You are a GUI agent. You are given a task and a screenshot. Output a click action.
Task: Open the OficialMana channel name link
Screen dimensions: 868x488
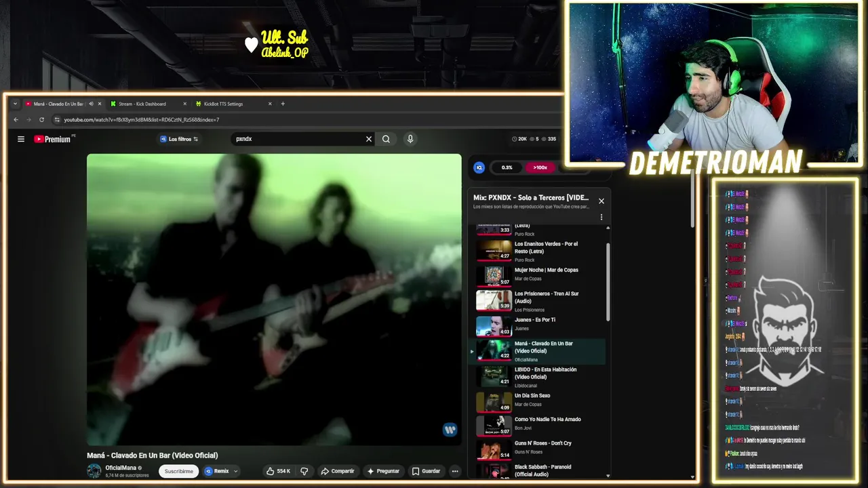(x=121, y=468)
